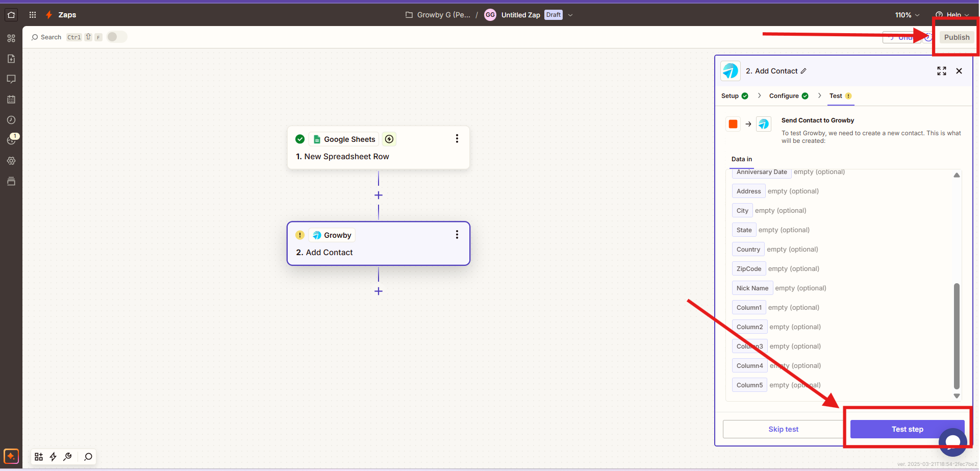Open the clock history sidebar icon
Viewport: 980px width, 471px height.
11,120
